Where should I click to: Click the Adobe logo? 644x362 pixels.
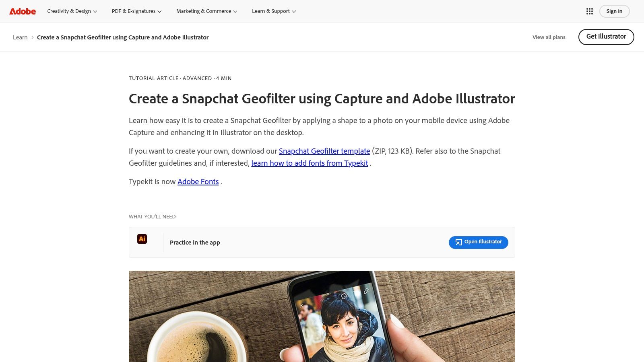pyautogui.click(x=22, y=11)
